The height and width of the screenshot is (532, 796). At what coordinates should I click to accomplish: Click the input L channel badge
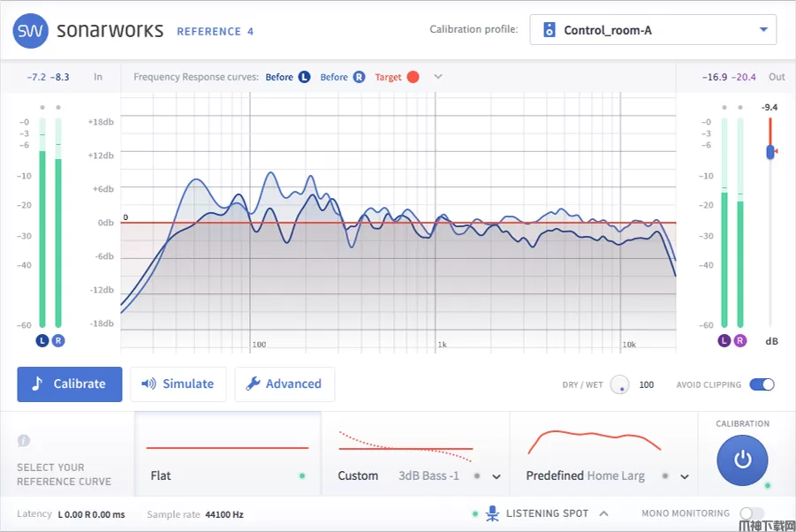click(42, 340)
